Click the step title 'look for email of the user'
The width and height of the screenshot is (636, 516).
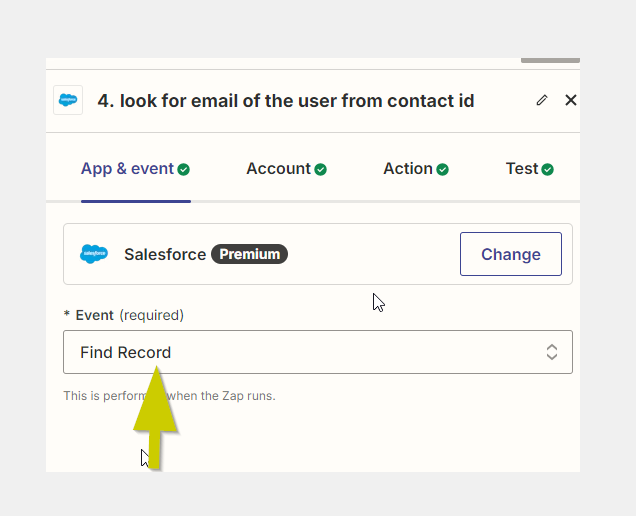(x=286, y=101)
